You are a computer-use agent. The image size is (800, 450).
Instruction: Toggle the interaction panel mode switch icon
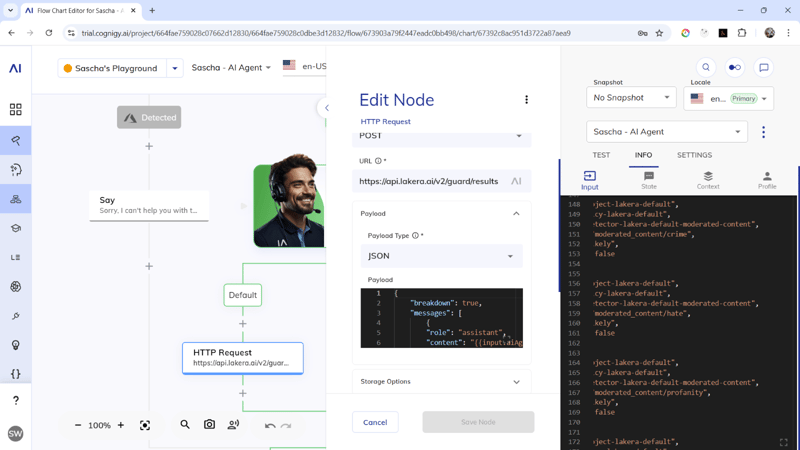coord(734,68)
